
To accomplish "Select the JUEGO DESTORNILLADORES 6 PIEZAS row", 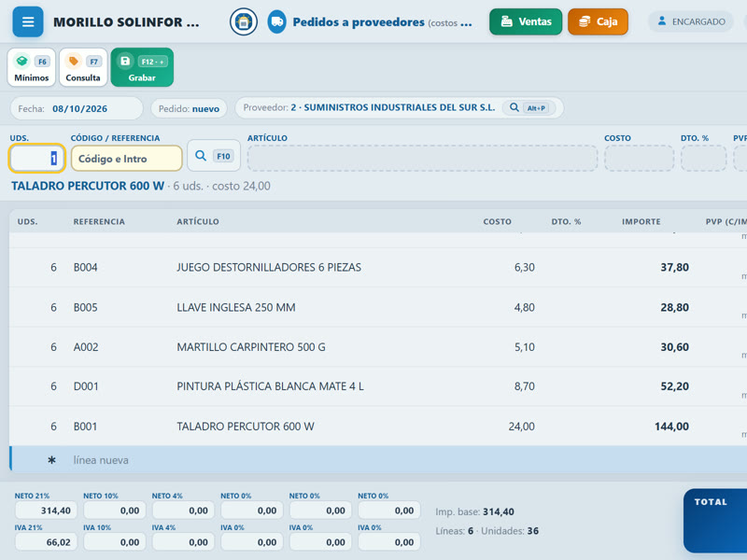I will coord(378,267).
